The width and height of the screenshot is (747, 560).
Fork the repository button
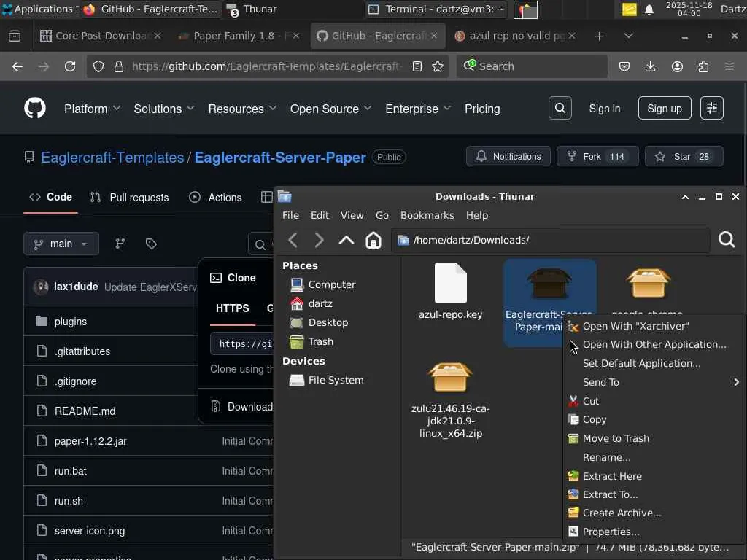point(597,157)
